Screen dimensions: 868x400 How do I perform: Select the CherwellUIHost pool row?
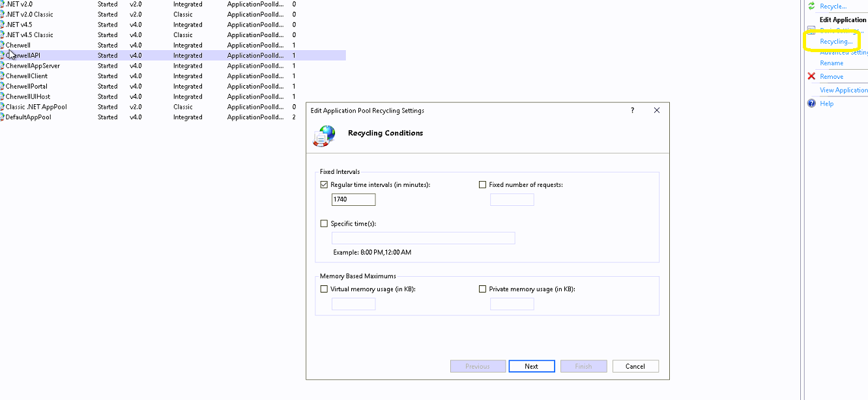point(28,96)
